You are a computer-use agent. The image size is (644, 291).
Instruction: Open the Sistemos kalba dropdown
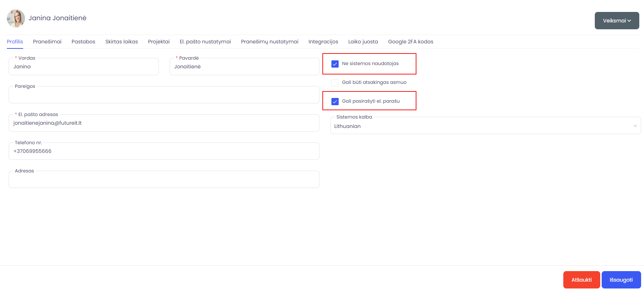(486, 125)
